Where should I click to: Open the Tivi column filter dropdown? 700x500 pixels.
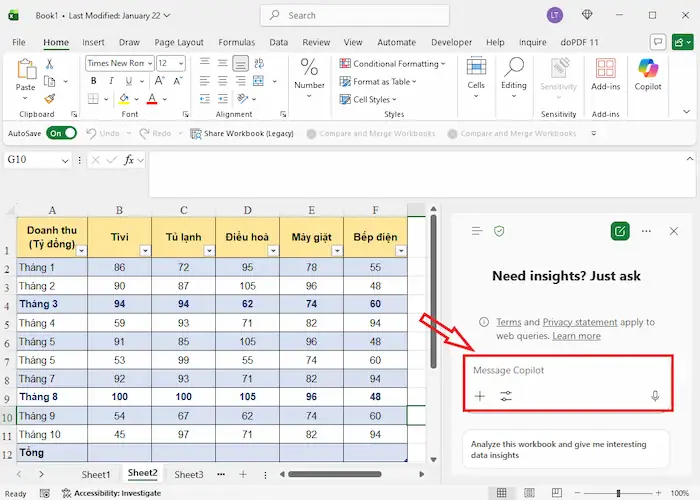[144, 251]
